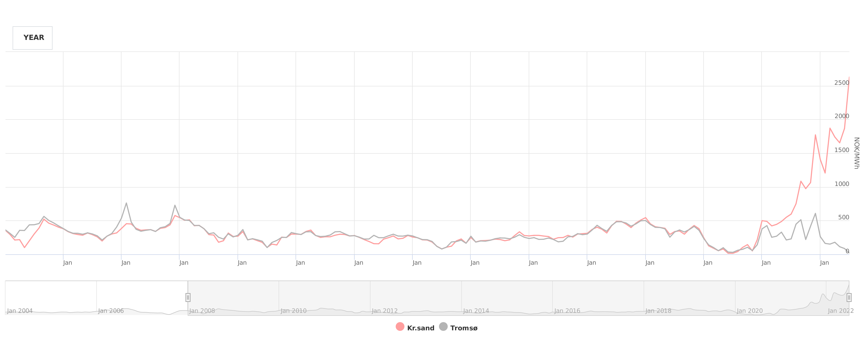Grab the left navigator range handle

point(188,298)
